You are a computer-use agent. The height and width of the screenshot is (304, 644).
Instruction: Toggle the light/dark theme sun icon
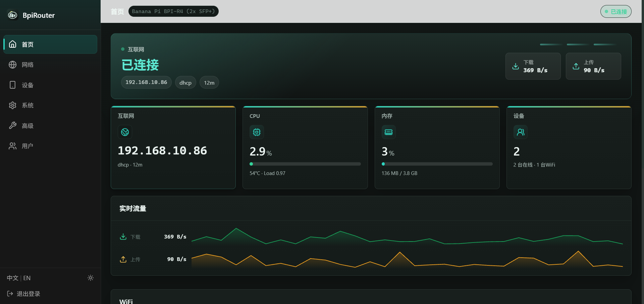coord(91,278)
